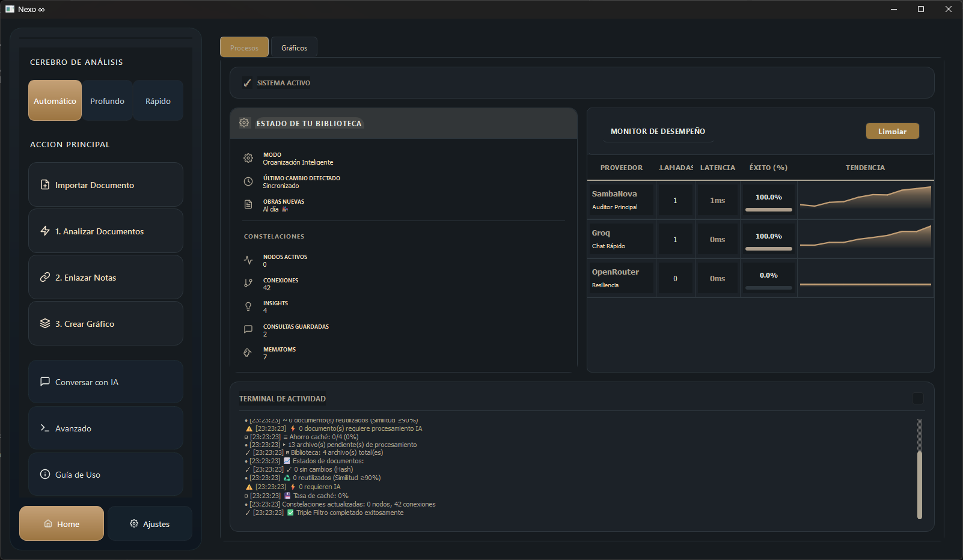Viewport: 963px width, 560px height.
Task: Click the SISTEMA ACTIVO status label
Action: coord(284,83)
